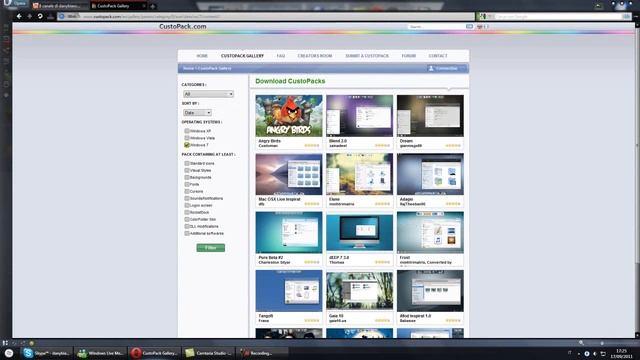Open the Angry Birds pack title link

click(269, 141)
